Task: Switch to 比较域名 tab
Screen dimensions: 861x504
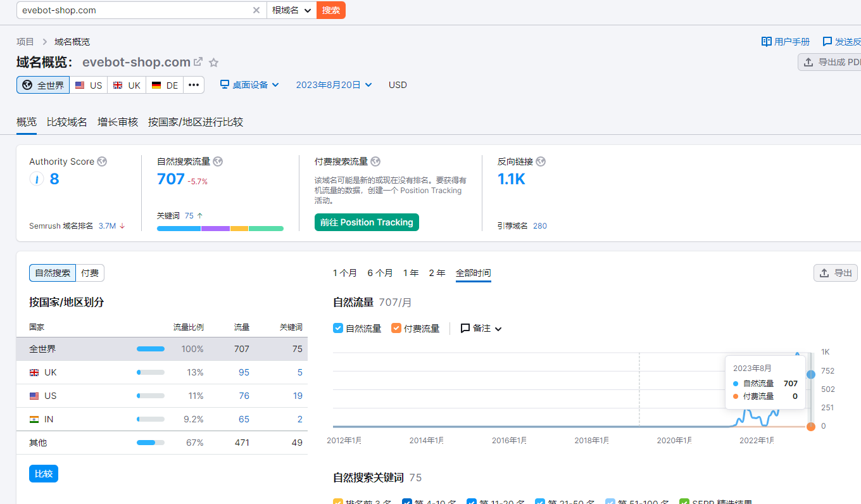Action: pos(67,122)
